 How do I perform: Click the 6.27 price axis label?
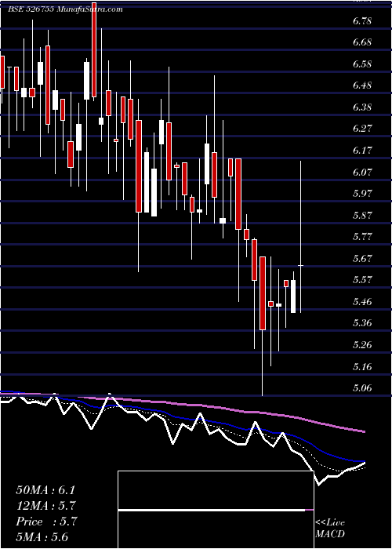[x=362, y=129]
